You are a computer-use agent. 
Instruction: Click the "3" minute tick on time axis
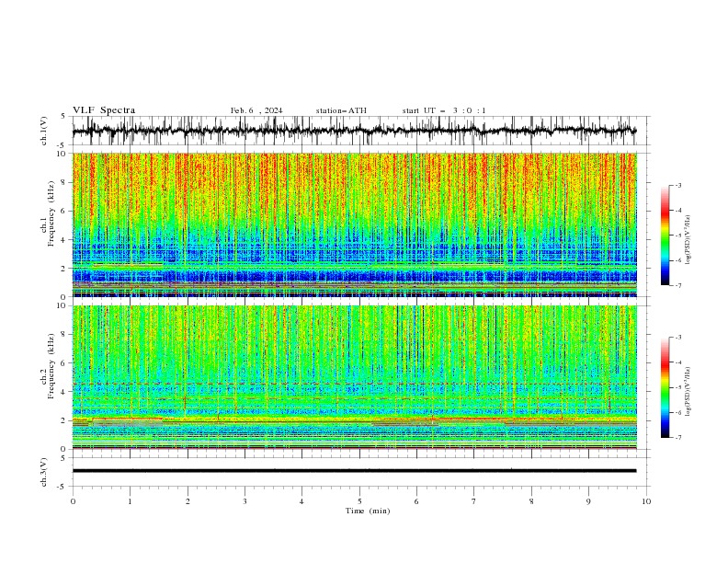point(245,501)
